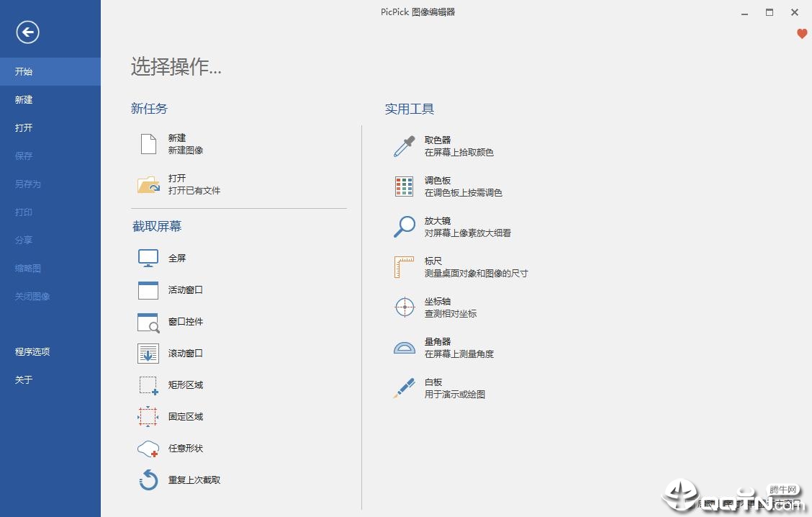Click the back arrow circle icon

point(27,32)
